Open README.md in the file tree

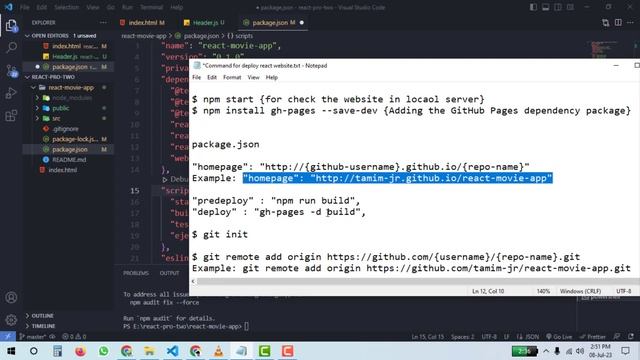pos(69,160)
